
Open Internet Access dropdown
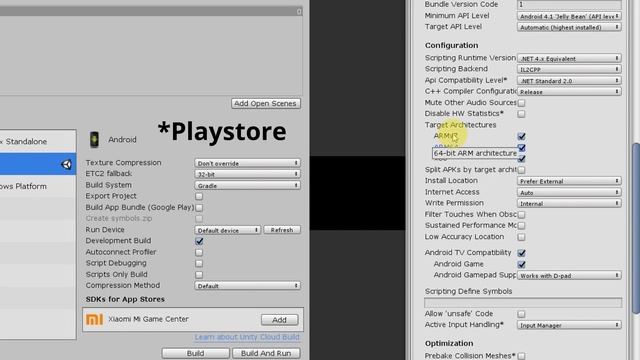(569, 192)
